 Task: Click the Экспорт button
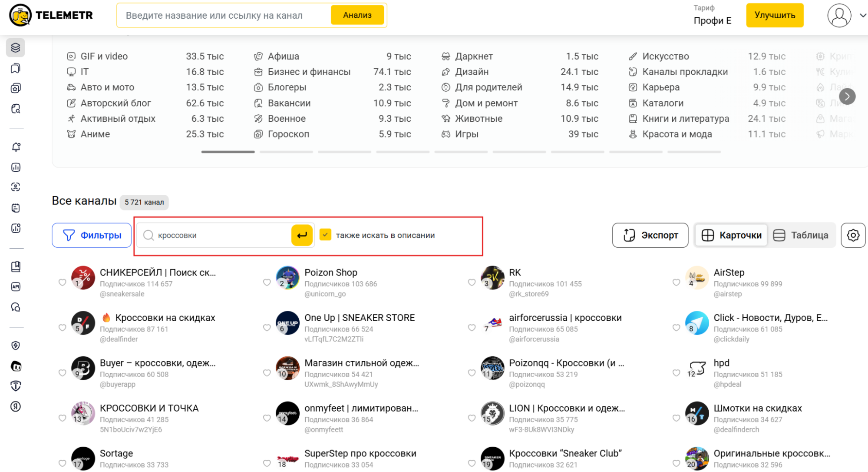click(650, 235)
